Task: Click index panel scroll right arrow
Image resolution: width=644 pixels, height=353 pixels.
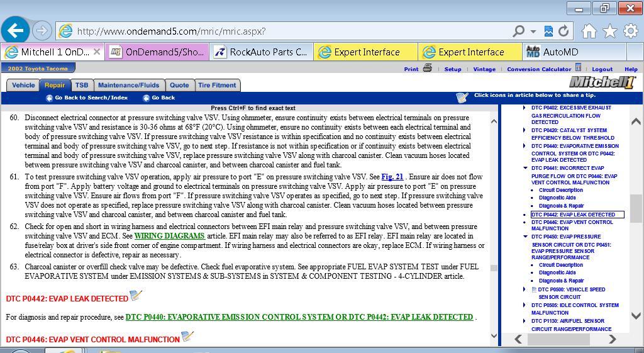Action: (613, 339)
